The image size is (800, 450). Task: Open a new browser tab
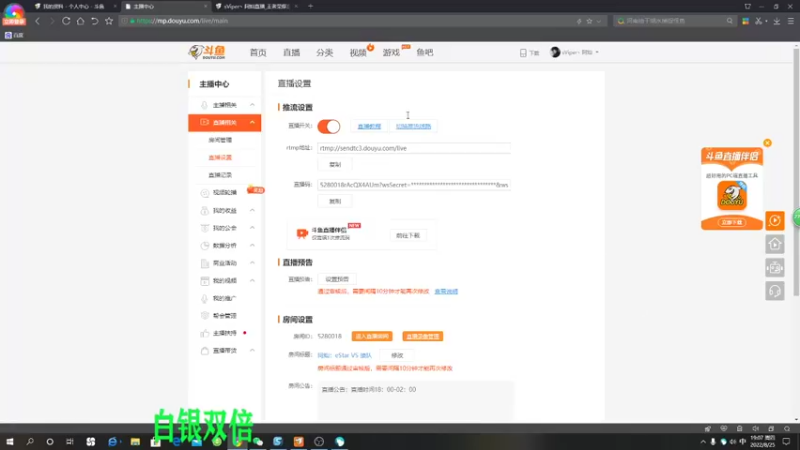coord(310,6)
